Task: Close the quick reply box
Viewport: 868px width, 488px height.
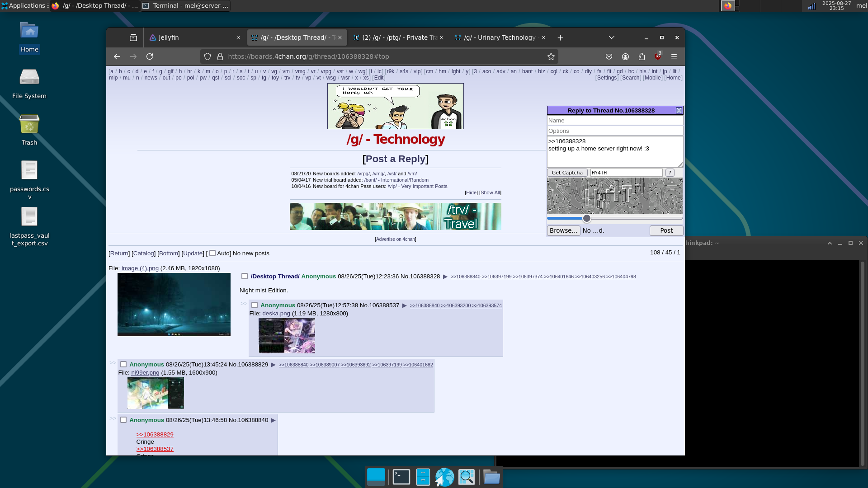Action: (679, 110)
